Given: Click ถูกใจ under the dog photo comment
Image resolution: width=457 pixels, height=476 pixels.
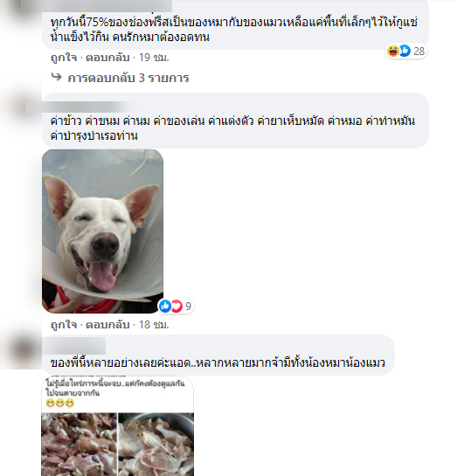Looking at the screenshot, I should (x=64, y=325).
